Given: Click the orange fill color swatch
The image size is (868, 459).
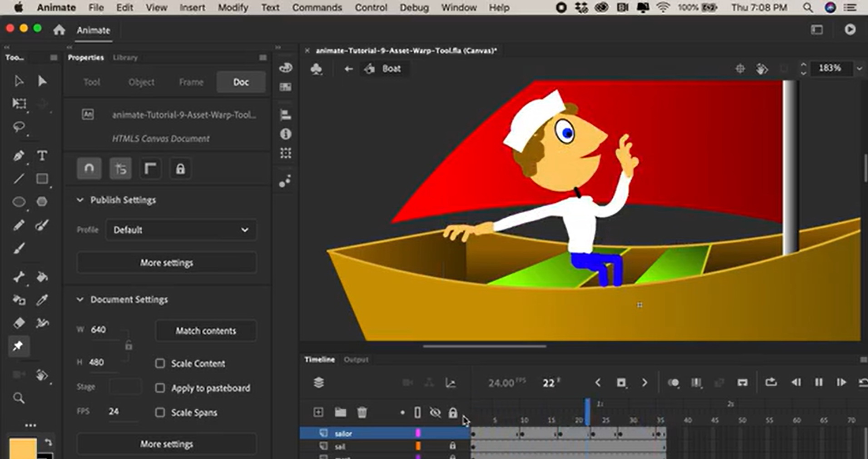Looking at the screenshot, I should [23, 448].
